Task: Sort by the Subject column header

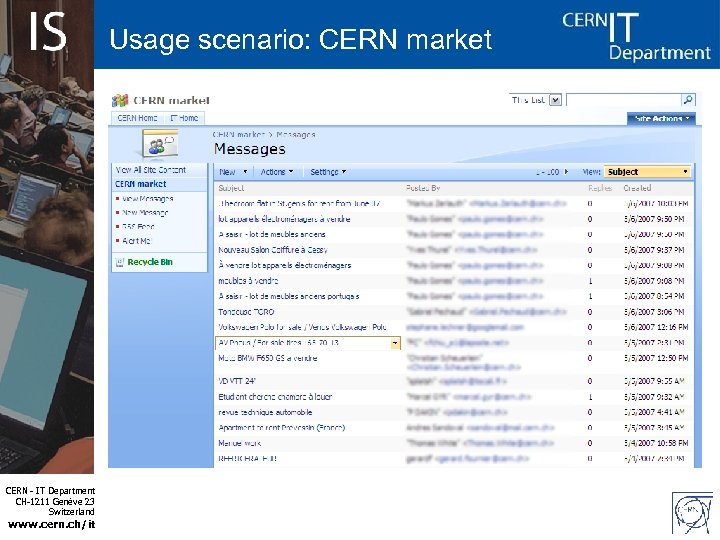Action: coord(231,188)
